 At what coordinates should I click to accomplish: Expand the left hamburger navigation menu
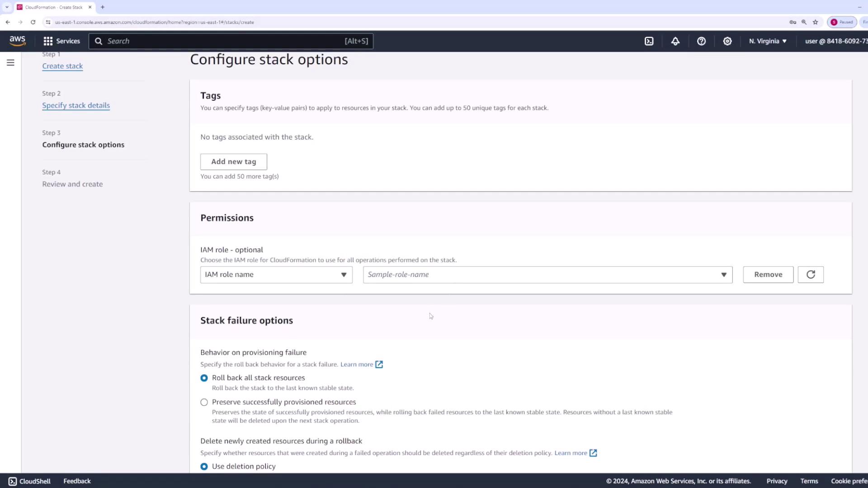click(x=10, y=63)
